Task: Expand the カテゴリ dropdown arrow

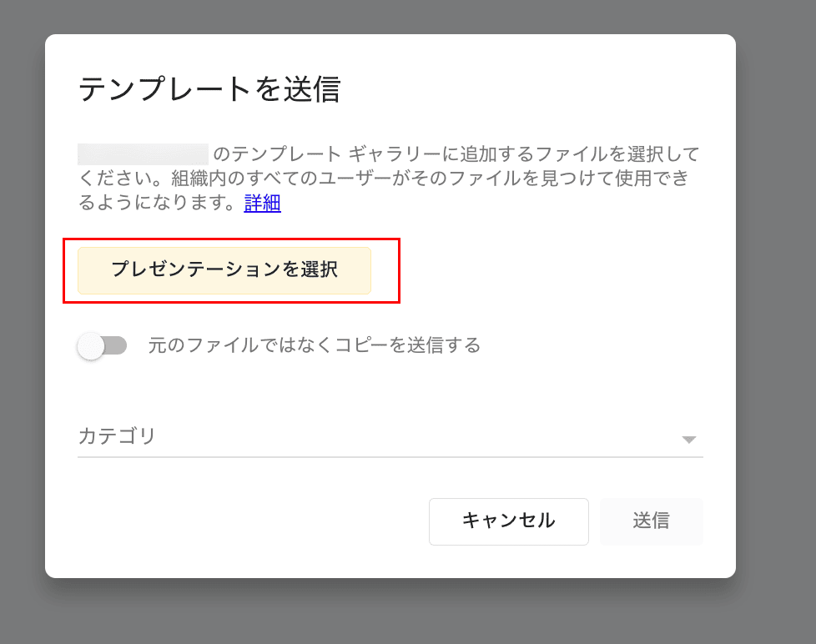Action: (688, 440)
